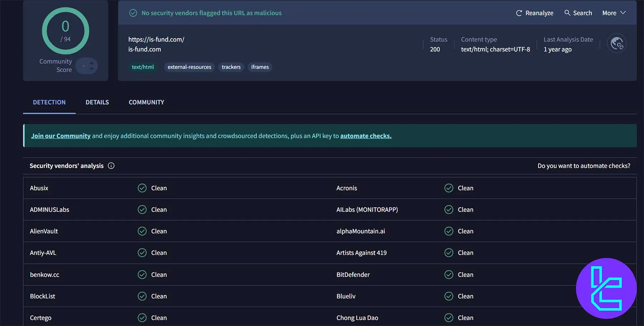
Task: Select the DETECTION tab
Action: click(x=49, y=102)
